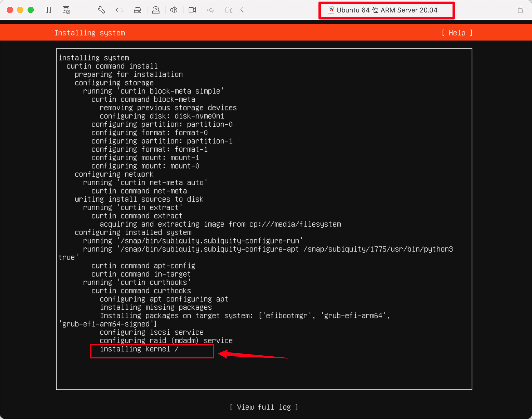Viewport: 532px width, 419px height.
Task: Click the hard disk icon
Action: [138, 10]
